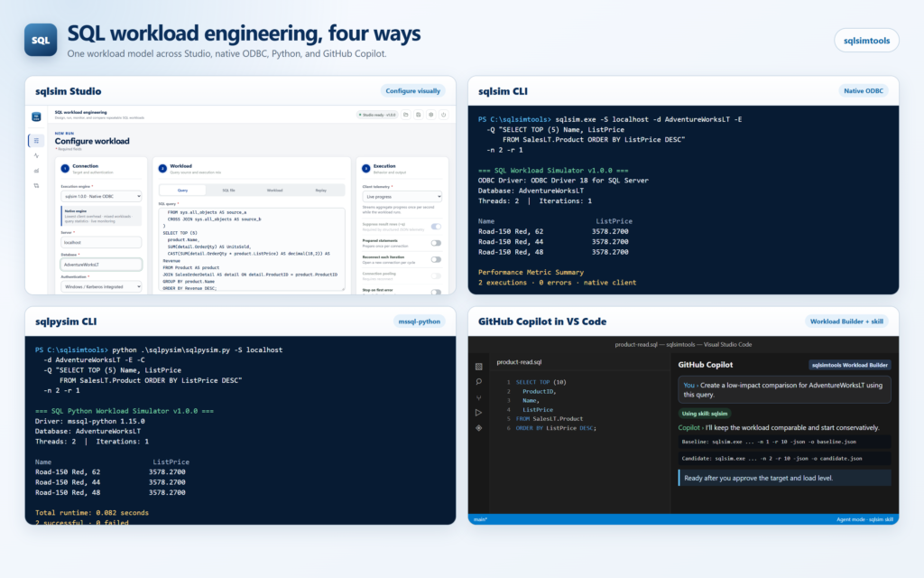Open VS Code Search activity icon
This screenshot has height=578, width=924.
pos(478,382)
